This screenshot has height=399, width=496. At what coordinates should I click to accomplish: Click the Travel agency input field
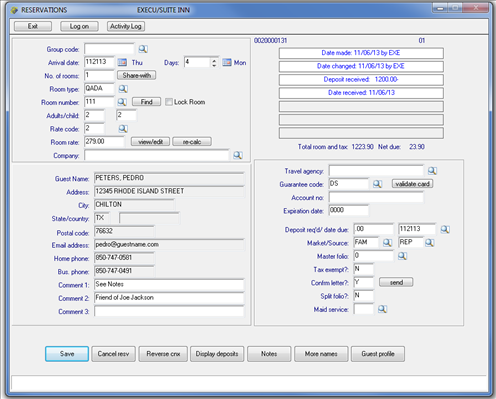pyautogui.click(x=376, y=171)
